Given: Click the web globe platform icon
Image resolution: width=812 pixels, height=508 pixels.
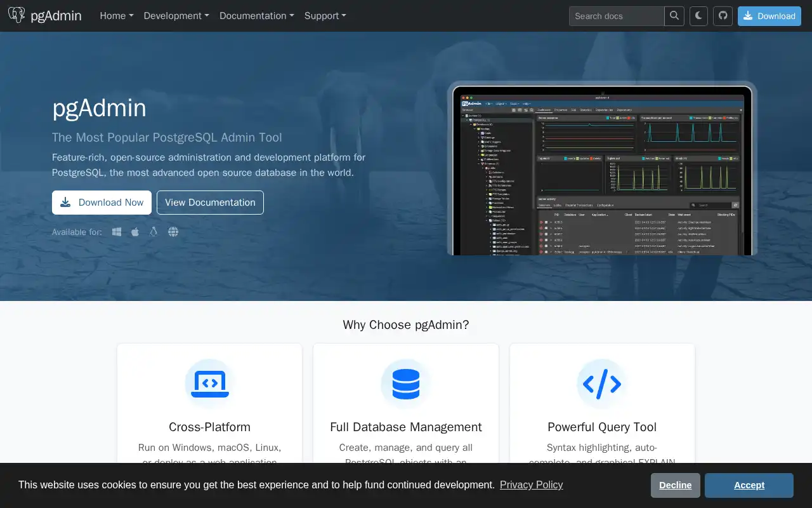Looking at the screenshot, I should coord(173,232).
